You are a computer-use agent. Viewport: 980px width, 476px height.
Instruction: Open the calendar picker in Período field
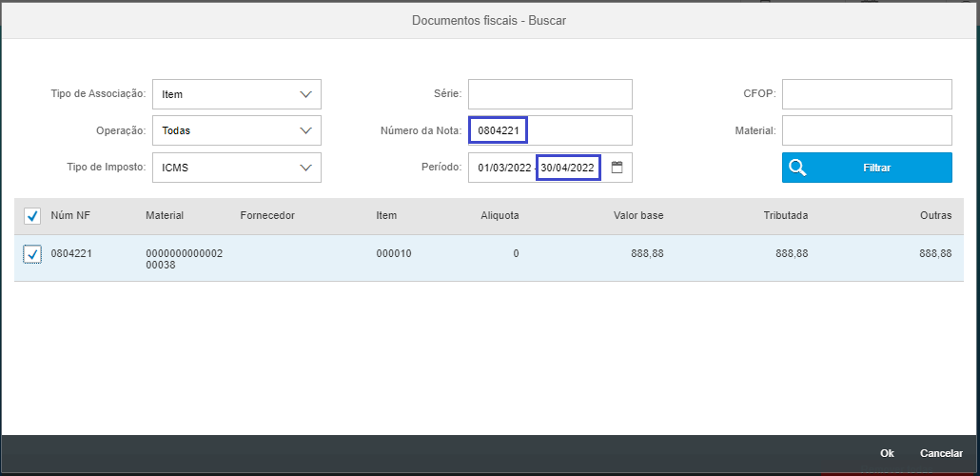pos(617,168)
